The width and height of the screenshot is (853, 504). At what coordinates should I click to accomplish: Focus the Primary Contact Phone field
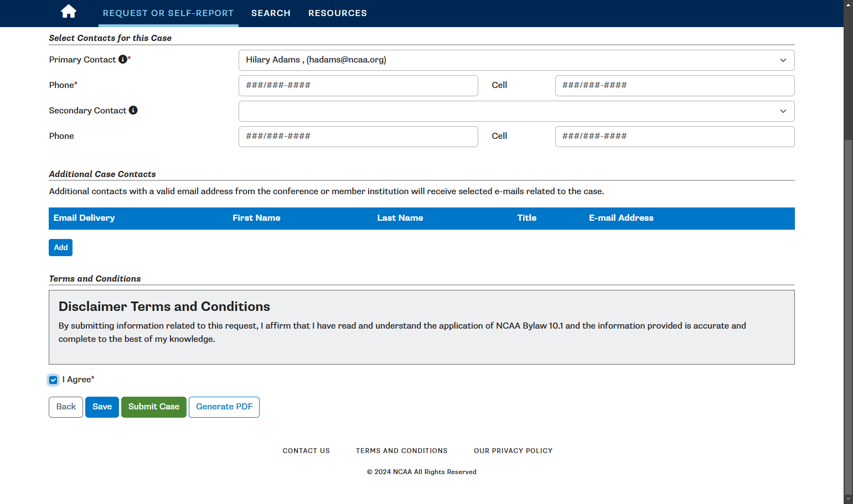(x=358, y=86)
